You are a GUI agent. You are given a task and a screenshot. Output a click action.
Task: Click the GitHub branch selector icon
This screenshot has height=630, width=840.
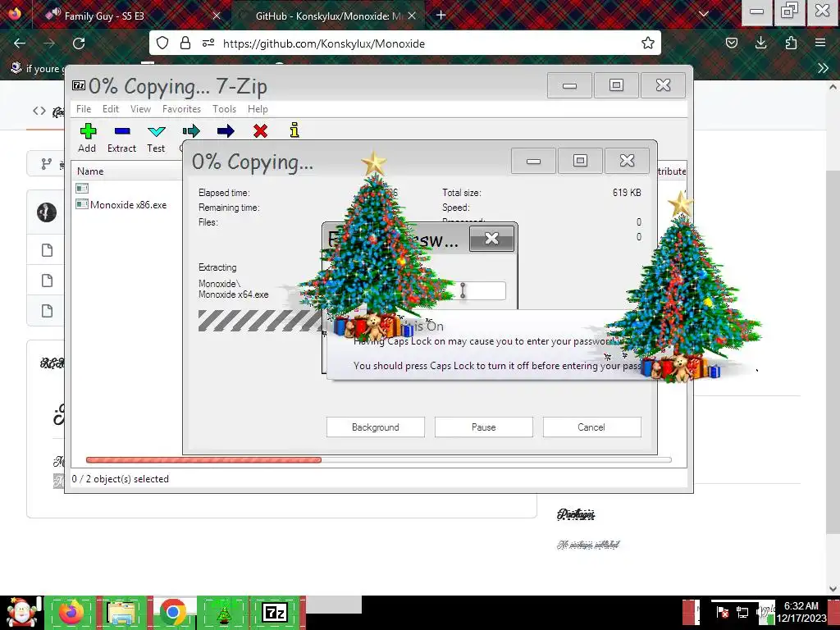tap(47, 164)
